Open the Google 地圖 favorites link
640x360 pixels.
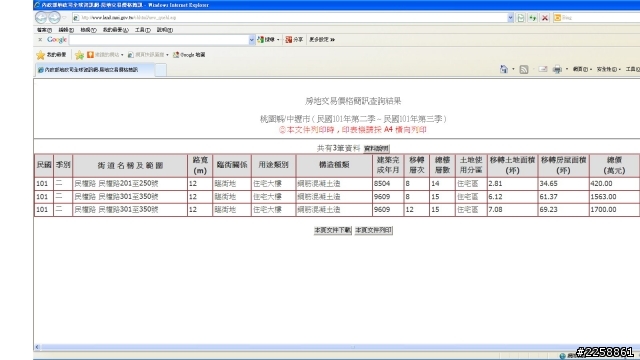point(189,55)
